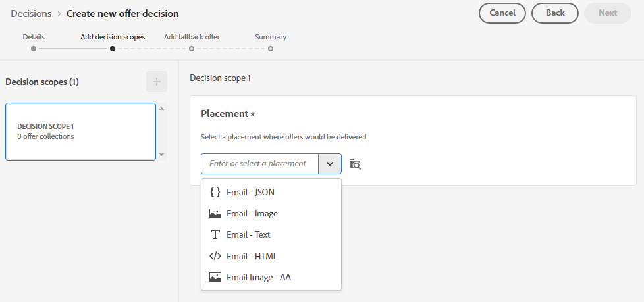Screen dimensions: 644x302
Task: Open the placement browse folder-search icon
Action: [355, 164]
